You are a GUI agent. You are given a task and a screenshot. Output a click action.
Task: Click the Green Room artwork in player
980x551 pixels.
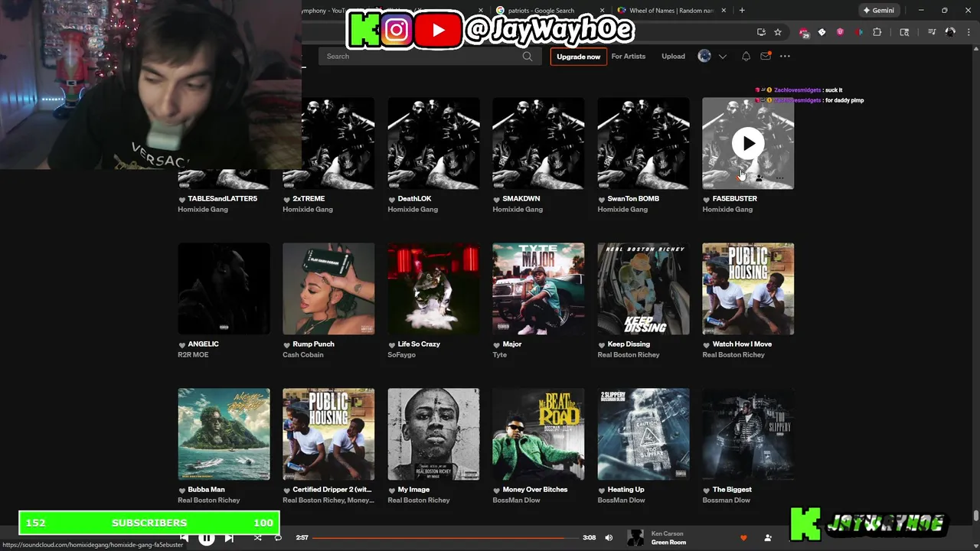pos(635,538)
